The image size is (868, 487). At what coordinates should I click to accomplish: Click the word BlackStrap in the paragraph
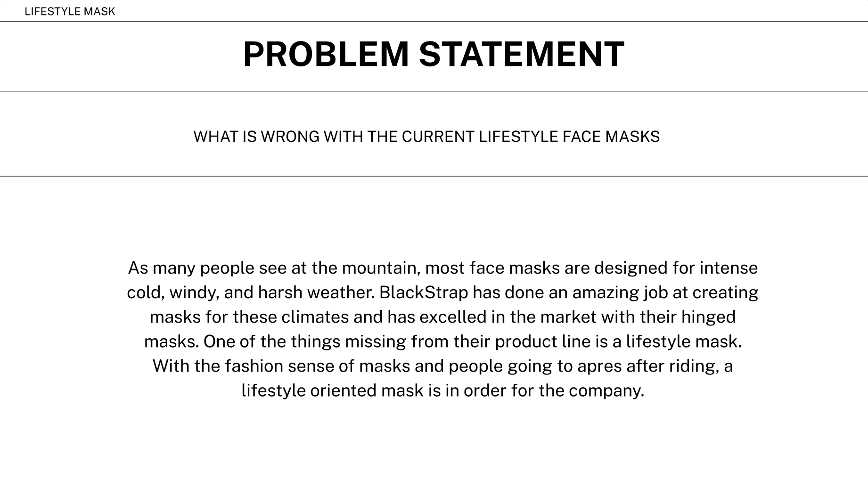[424, 292]
